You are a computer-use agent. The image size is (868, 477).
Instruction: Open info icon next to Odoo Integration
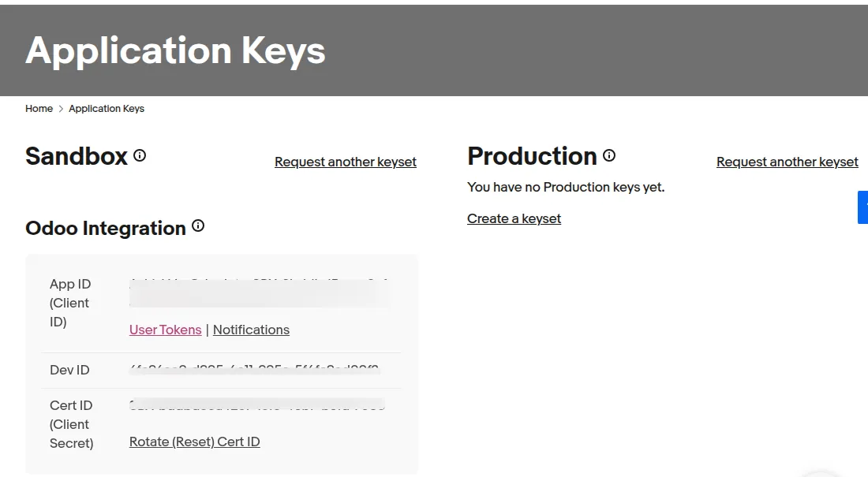click(198, 225)
